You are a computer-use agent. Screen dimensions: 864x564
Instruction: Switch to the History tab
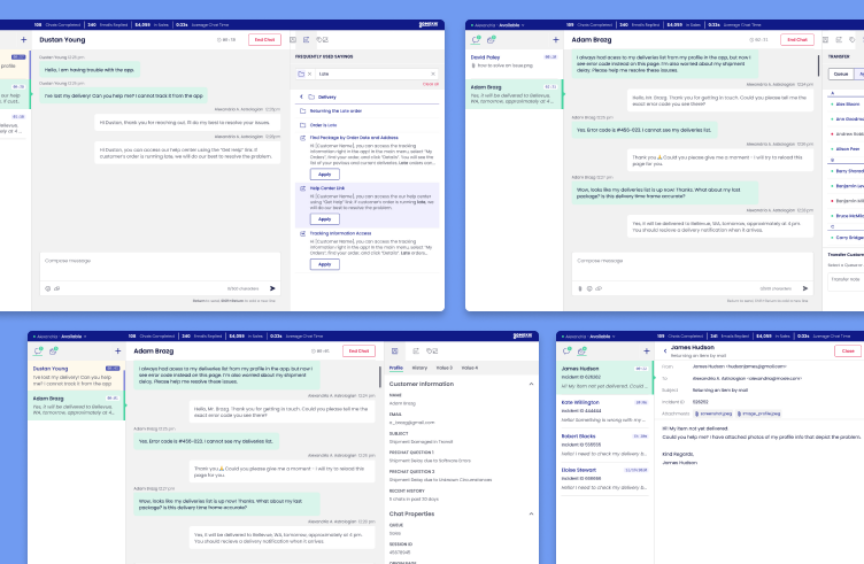tap(418, 368)
